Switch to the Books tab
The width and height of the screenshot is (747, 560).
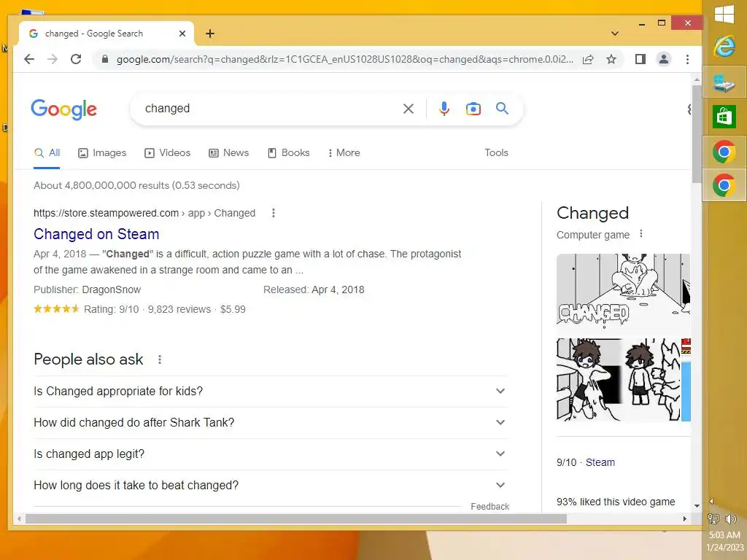point(289,153)
